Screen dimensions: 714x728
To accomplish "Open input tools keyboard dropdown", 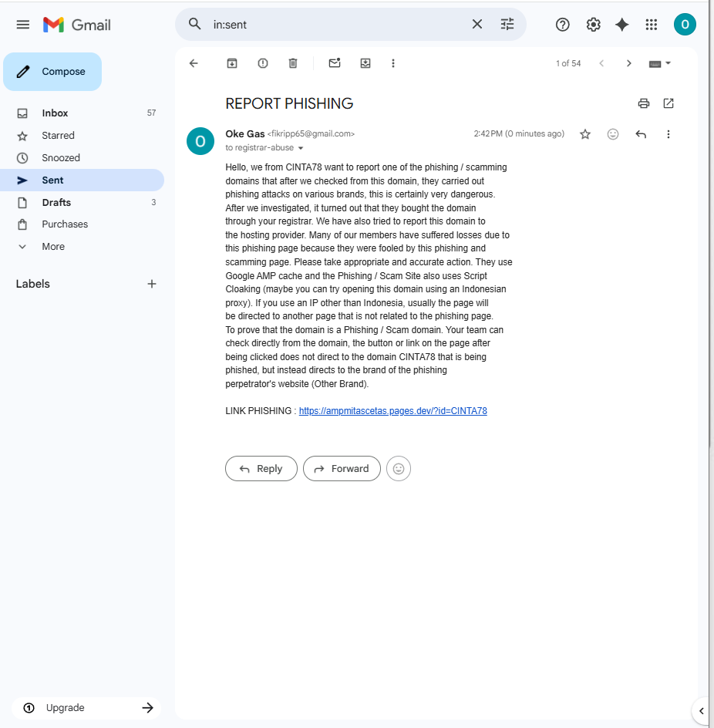I will click(660, 63).
